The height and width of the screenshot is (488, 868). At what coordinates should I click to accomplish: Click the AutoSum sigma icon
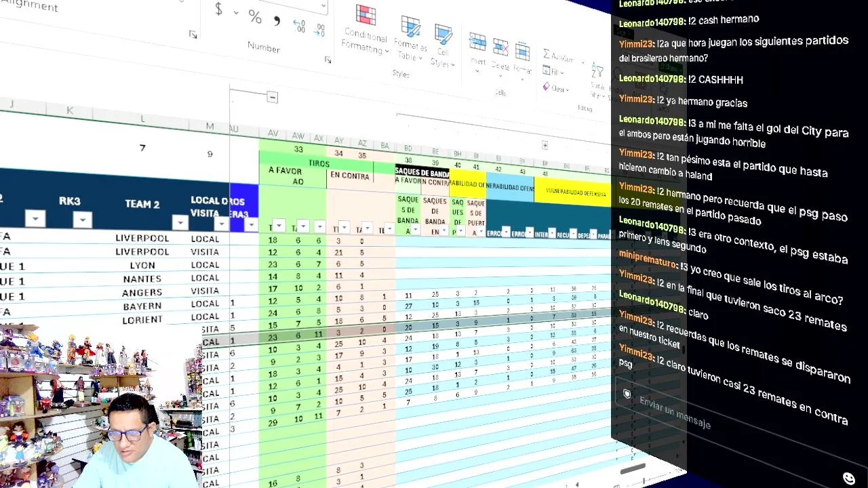click(547, 54)
